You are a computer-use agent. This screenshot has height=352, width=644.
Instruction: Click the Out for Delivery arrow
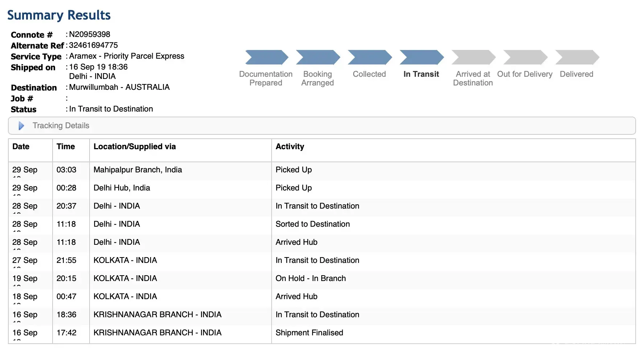(x=525, y=57)
